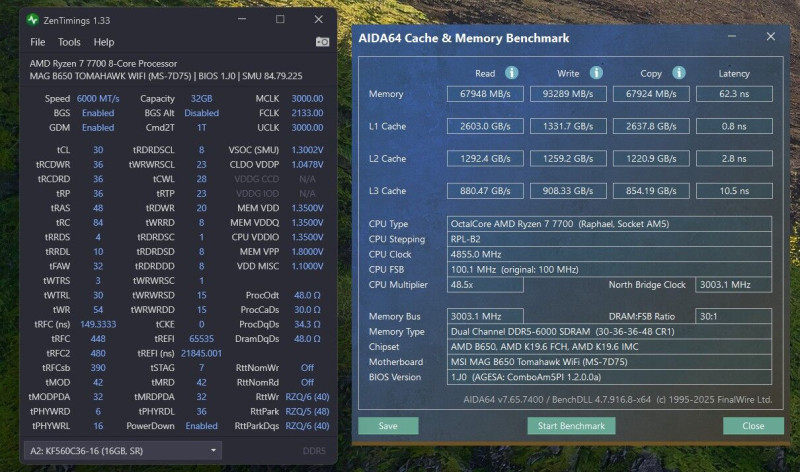Screen dimensions: 800x472
Task: Click the tWR value 54
Action: pyautogui.click(x=98, y=310)
